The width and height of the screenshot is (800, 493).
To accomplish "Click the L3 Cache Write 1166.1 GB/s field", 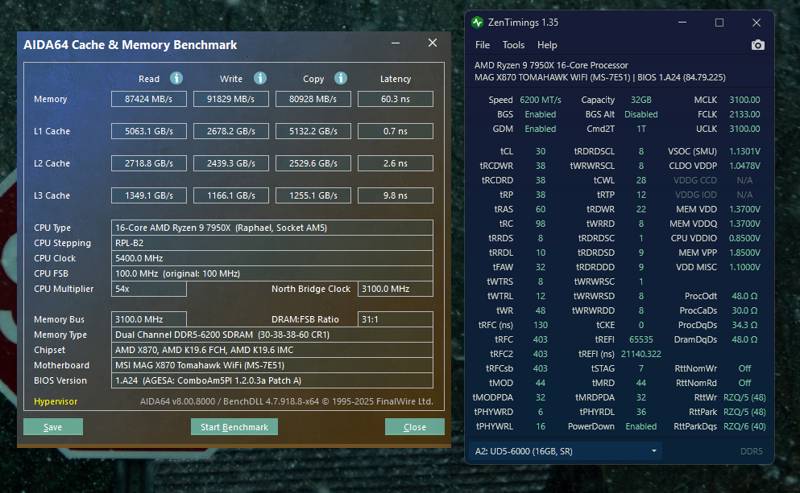I will tap(231, 195).
